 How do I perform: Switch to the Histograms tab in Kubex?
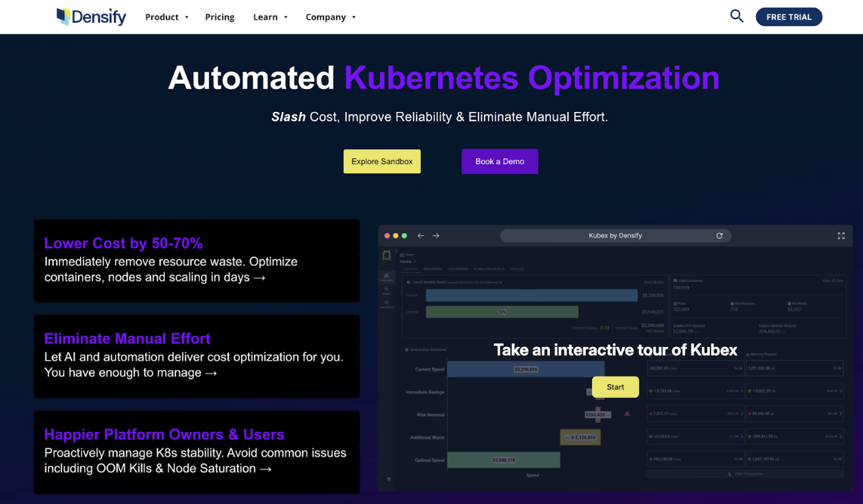458,269
